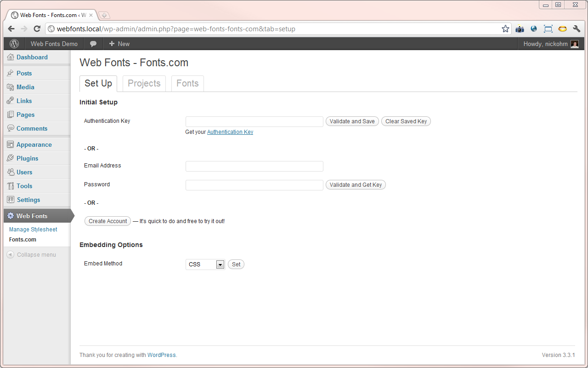This screenshot has height=368, width=588.
Task: Open the comments bubble in admin bar
Action: click(x=93, y=44)
